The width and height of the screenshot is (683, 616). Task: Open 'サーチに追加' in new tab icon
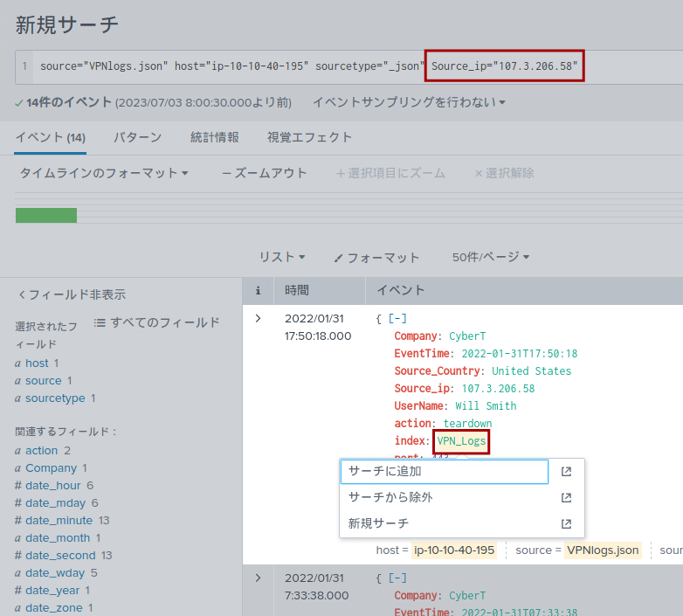point(566,472)
